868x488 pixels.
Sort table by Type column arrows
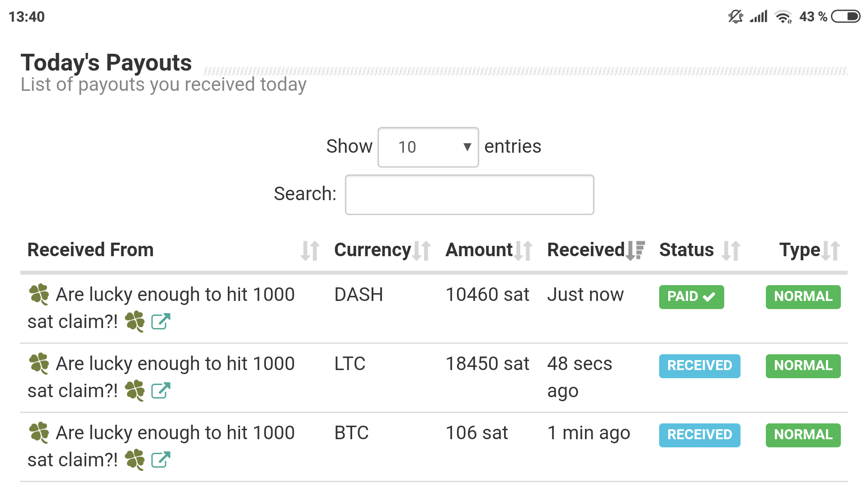[831, 251]
